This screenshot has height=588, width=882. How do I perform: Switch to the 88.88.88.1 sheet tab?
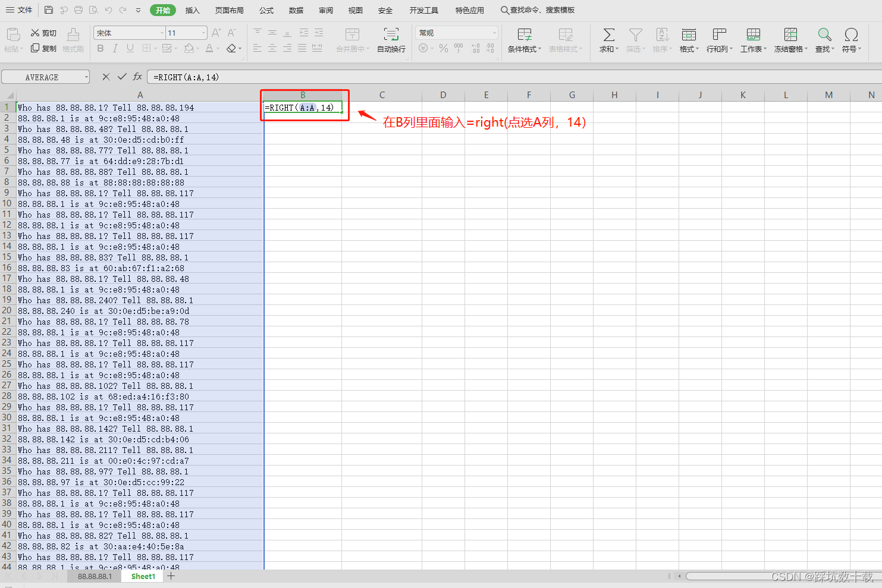[x=95, y=576]
